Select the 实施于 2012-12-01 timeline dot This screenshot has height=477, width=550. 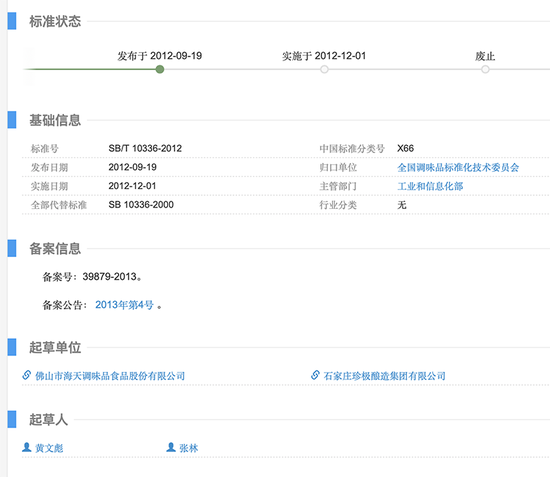pos(324,69)
